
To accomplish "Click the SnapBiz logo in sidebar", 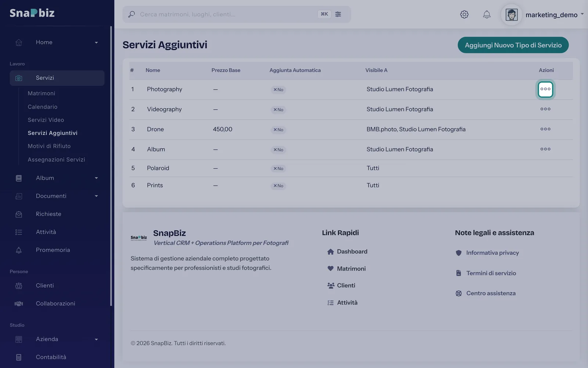I will 32,13.
